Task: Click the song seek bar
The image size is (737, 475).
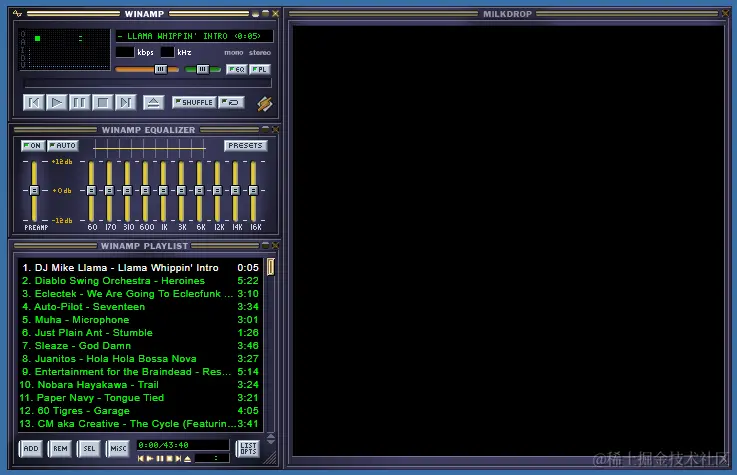Action: [148, 84]
